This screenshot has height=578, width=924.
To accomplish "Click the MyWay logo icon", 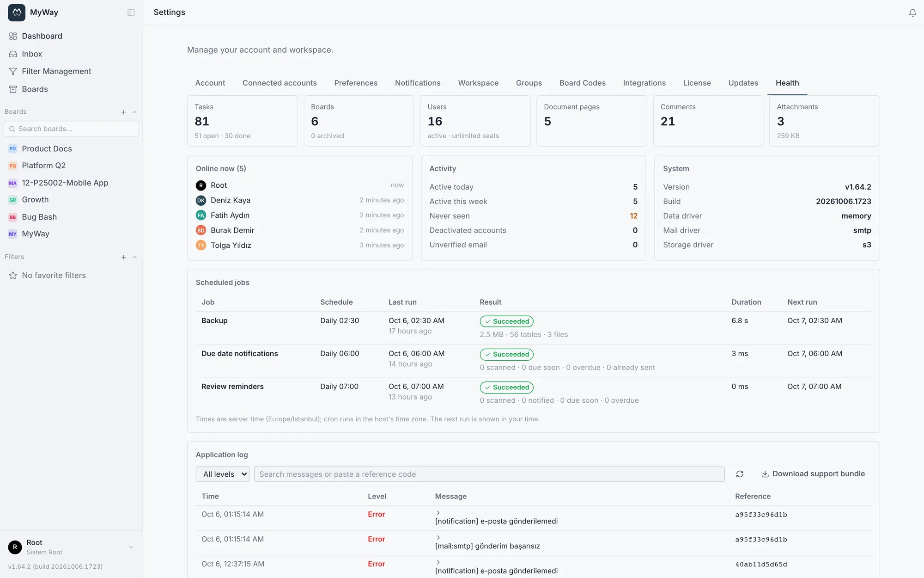I will click(17, 12).
